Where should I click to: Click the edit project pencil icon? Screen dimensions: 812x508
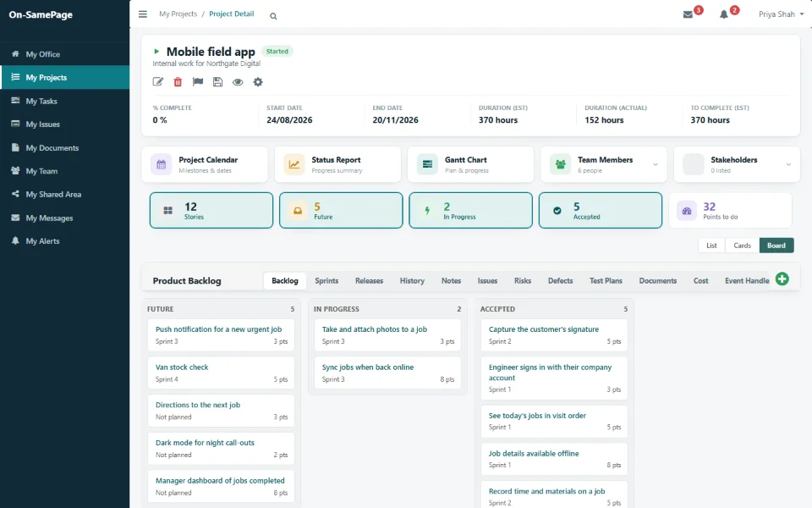pos(158,82)
